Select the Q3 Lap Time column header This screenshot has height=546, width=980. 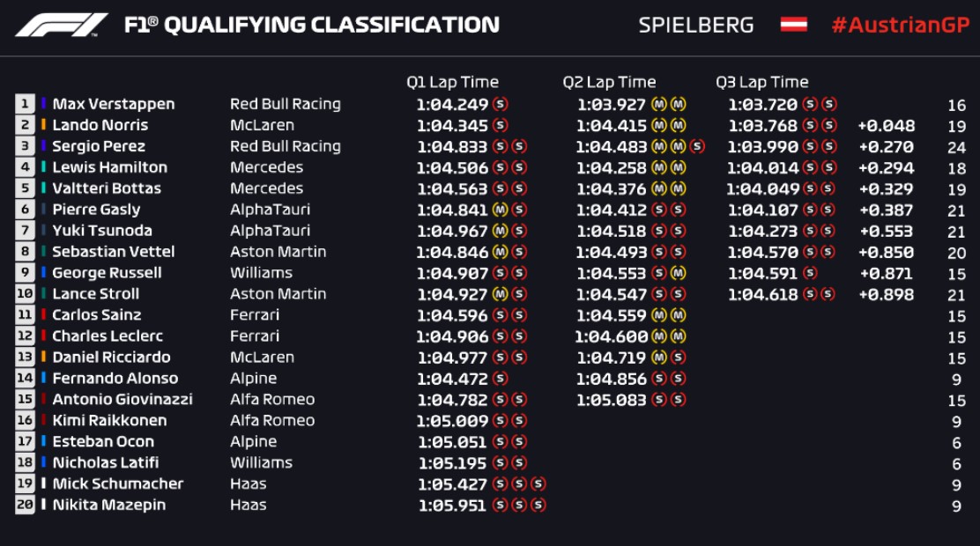(761, 82)
